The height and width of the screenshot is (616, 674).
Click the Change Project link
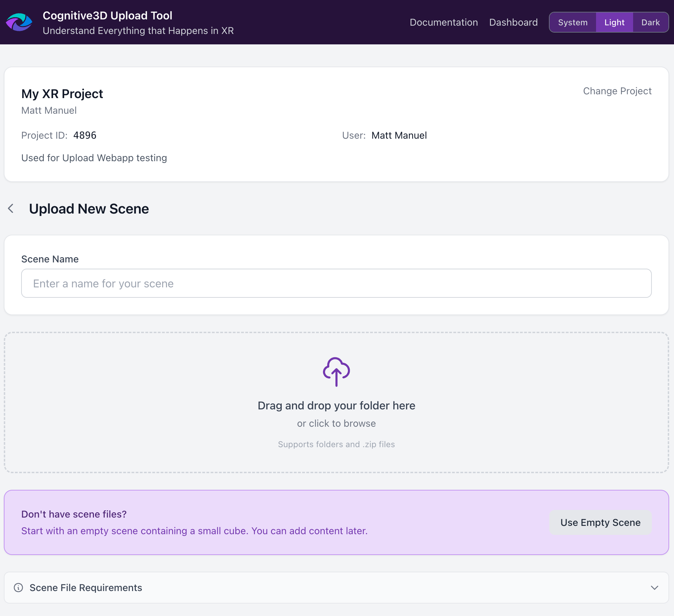click(x=617, y=91)
